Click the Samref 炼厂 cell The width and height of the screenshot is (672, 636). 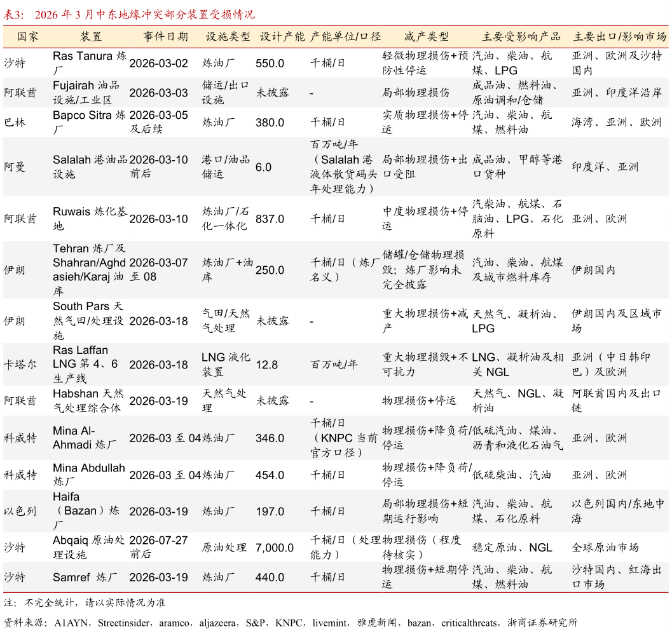point(85,578)
